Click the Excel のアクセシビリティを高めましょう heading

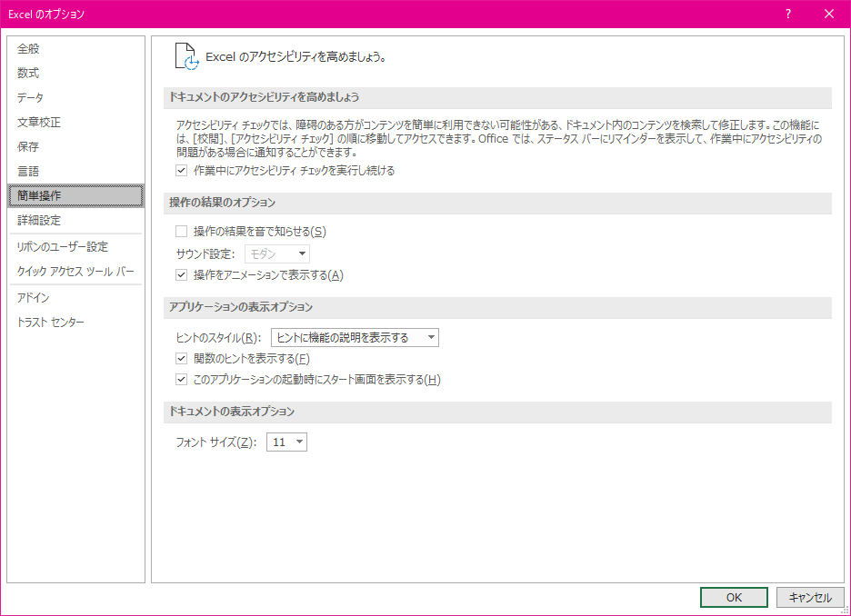tap(295, 57)
